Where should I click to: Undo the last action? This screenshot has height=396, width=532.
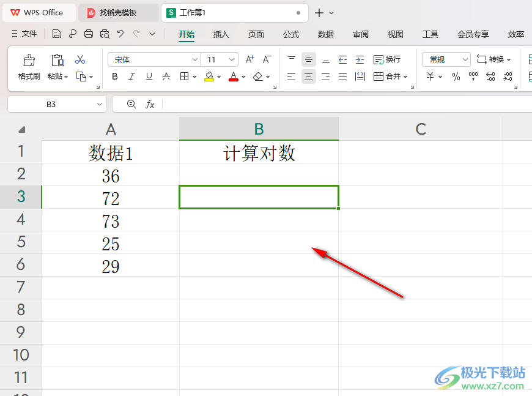tap(120, 34)
